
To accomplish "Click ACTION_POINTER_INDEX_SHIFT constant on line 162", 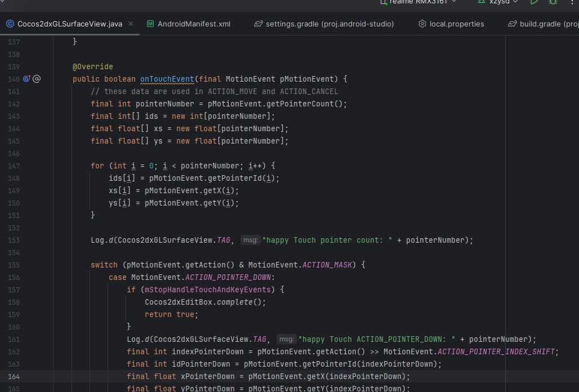I will coord(496,352).
